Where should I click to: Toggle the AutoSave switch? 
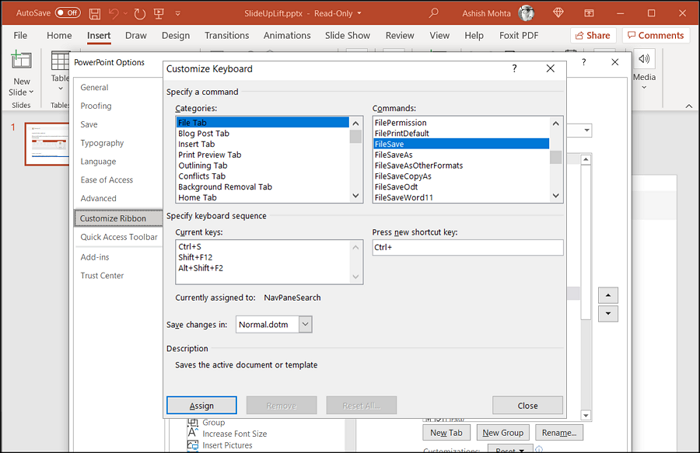[68, 13]
